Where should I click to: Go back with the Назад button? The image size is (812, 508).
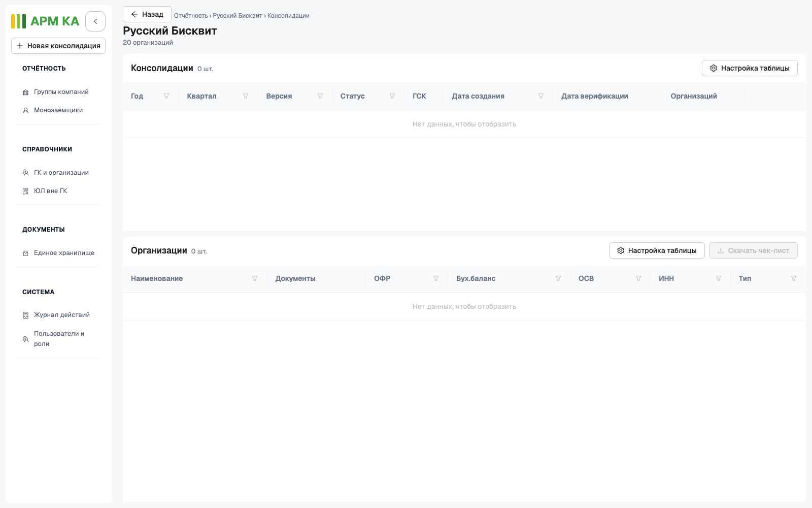tap(147, 14)
